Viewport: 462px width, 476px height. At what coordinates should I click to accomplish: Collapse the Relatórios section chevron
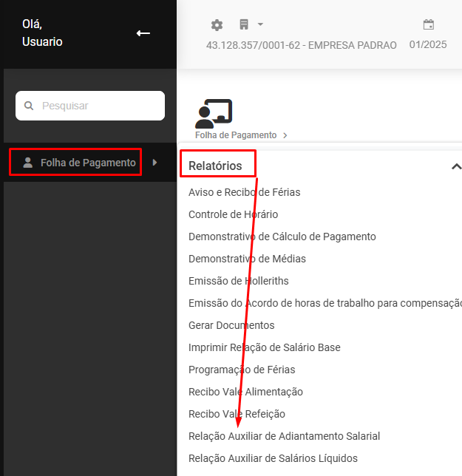[x=456, y=166]
